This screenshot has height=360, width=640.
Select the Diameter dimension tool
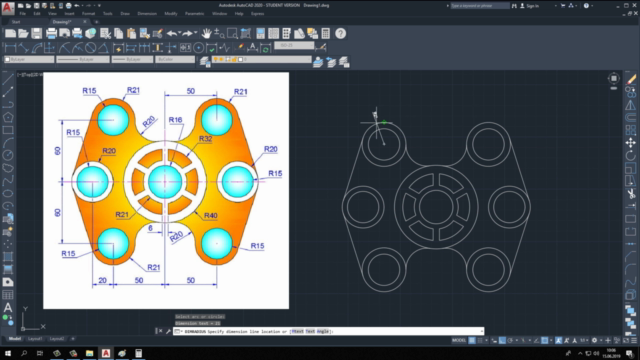(x=90, y=48)
